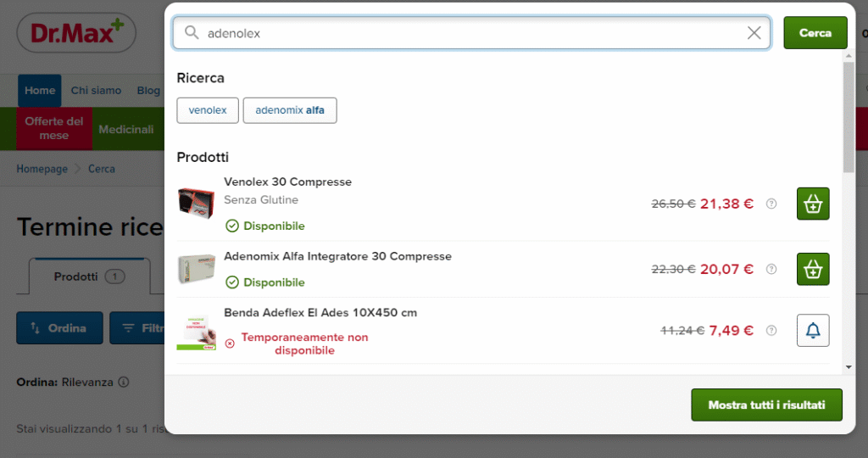868x458 pixels.
Task: Open the Chi siamo menu item
Action: (x=96, y=91)
